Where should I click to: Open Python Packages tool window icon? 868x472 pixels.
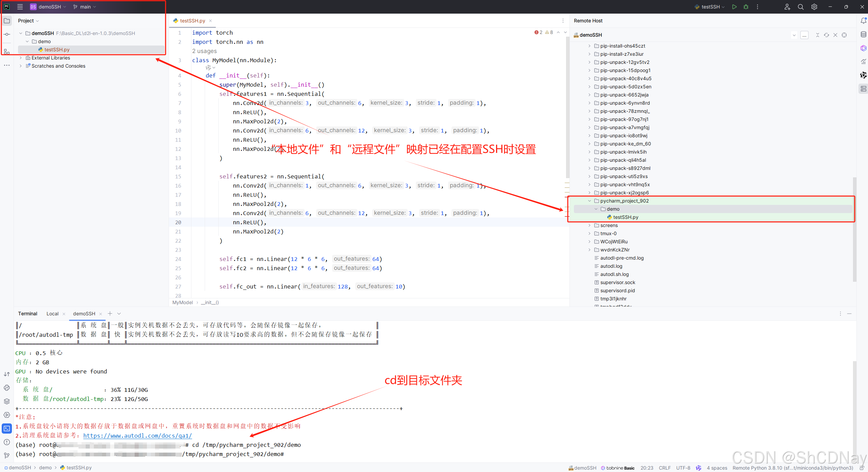pos(7,401)
